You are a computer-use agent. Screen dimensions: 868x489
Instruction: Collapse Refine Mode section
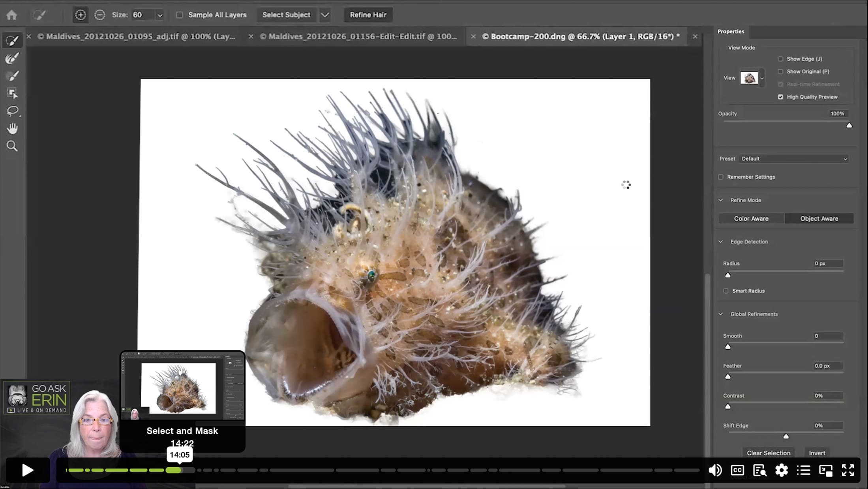coord(721,200)
